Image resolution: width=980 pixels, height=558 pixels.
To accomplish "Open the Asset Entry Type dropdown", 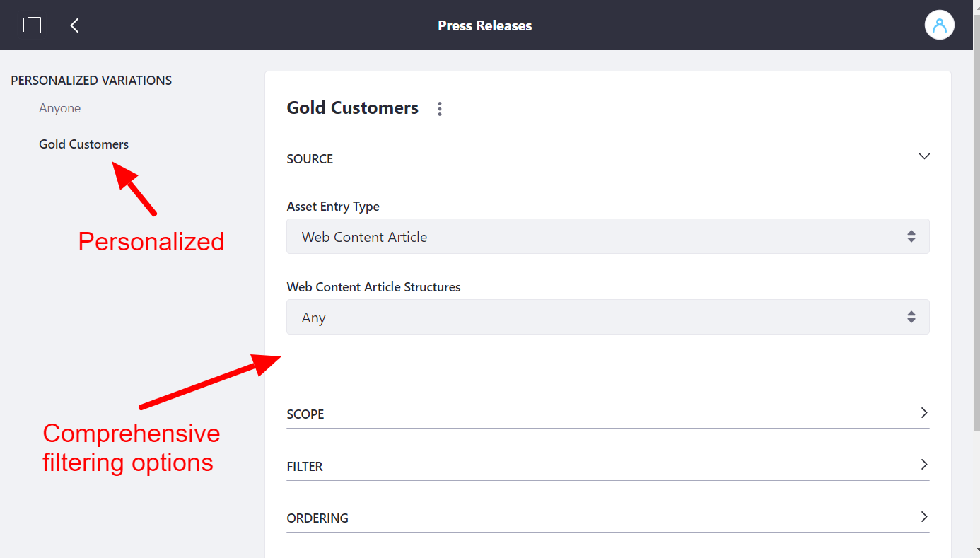I will [x=608, y=236].
